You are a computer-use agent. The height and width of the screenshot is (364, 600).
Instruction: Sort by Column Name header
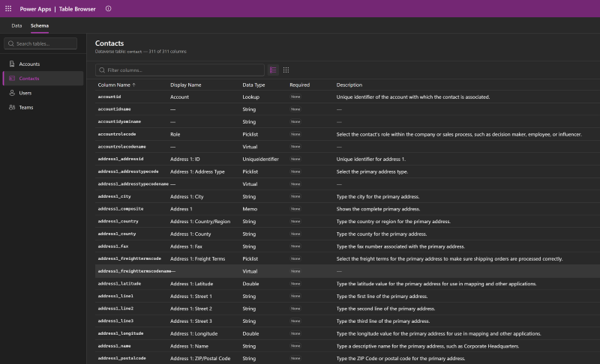point(116,85)
